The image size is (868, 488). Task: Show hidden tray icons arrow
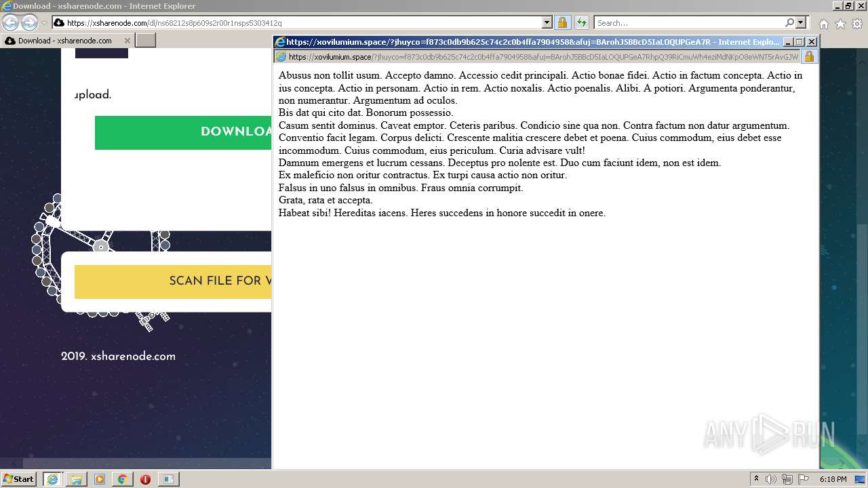(x=757, y=479)
